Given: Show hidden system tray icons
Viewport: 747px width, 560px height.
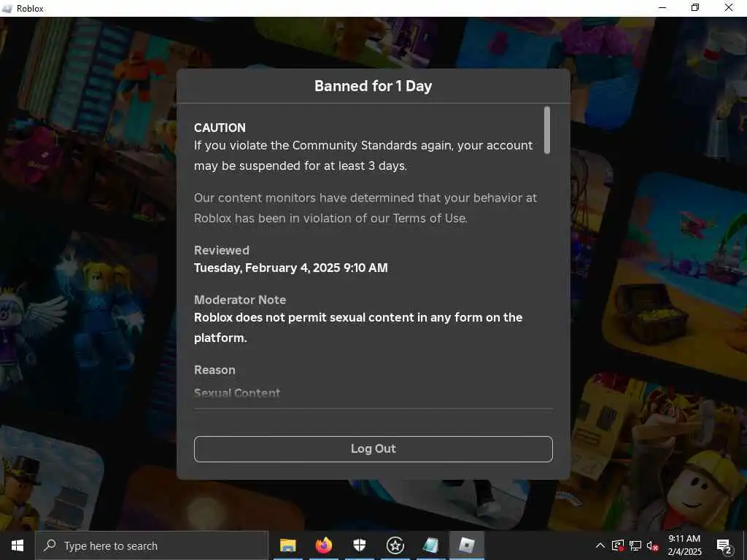Looking at the screenshot, I should [600, 545].
